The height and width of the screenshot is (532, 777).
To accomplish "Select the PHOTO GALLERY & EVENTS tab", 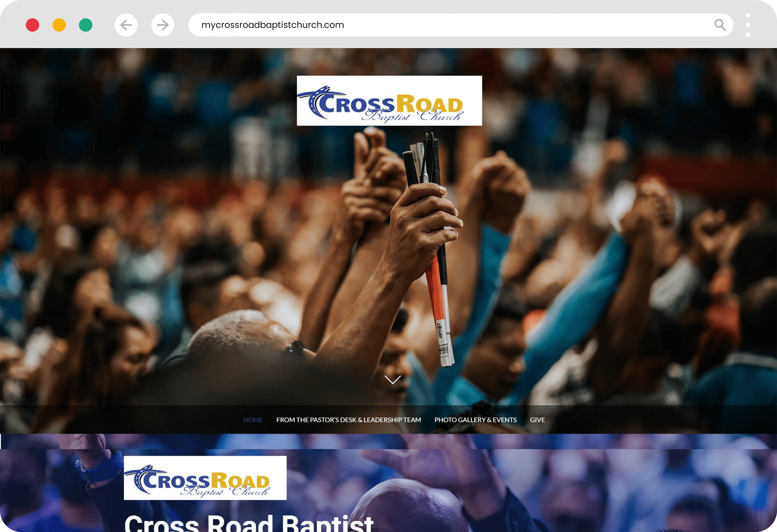I will click(x=476, y=420).
